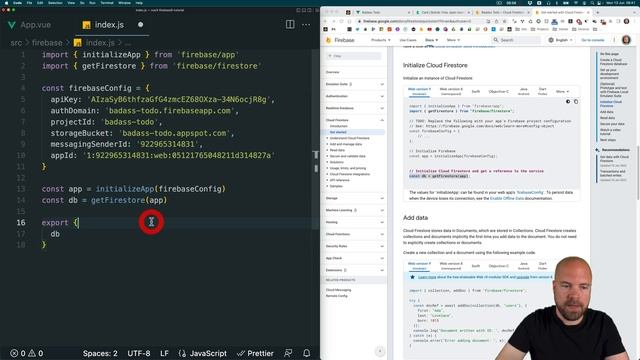Click the index.js breadcrumb segment
This screenshot has width=640, height=360.
click(95, 43)
